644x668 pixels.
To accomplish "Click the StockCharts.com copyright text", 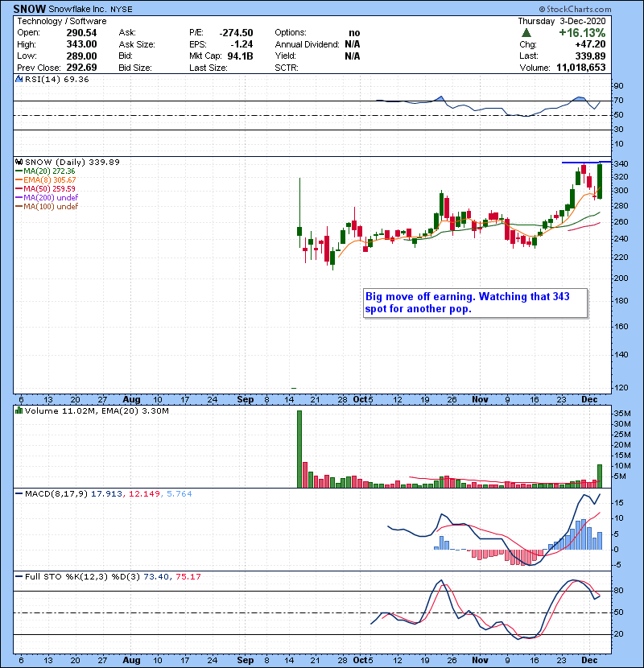I will click(575, 9).
